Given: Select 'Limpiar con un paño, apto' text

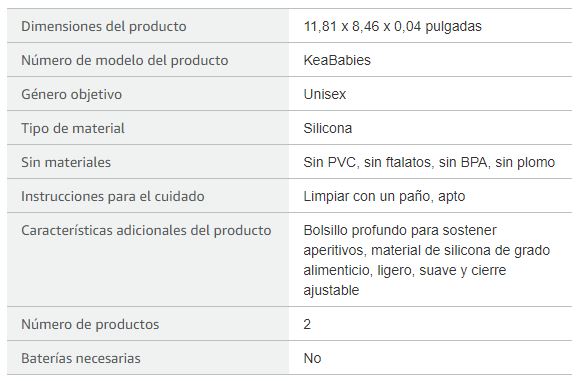Looking at the screenshot, I should (x=384, y=197).
